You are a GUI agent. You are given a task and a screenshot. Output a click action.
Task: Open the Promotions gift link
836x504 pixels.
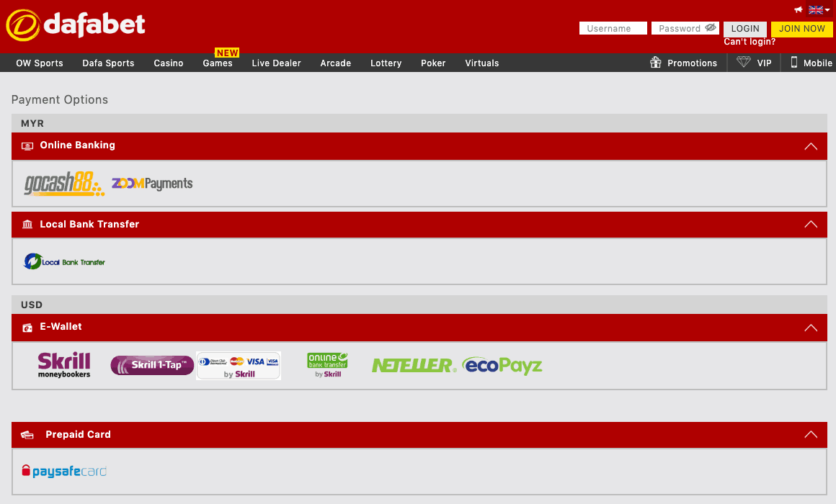(683, 63)
